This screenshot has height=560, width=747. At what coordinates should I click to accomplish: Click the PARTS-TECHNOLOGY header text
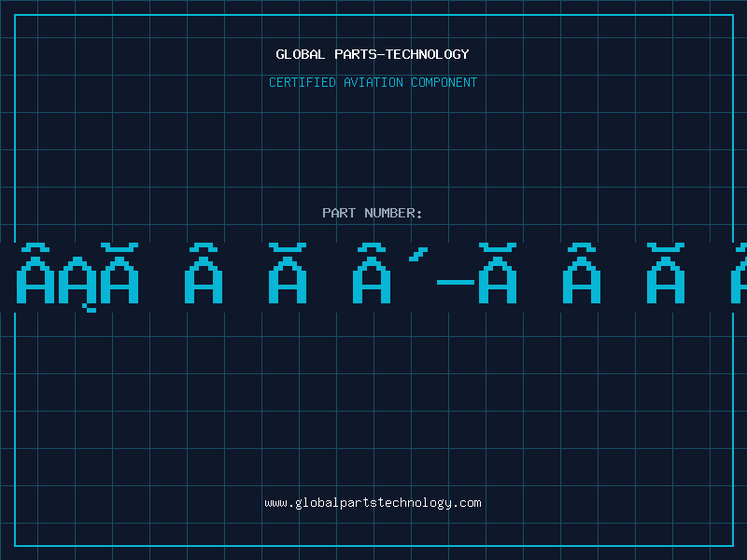402,54
